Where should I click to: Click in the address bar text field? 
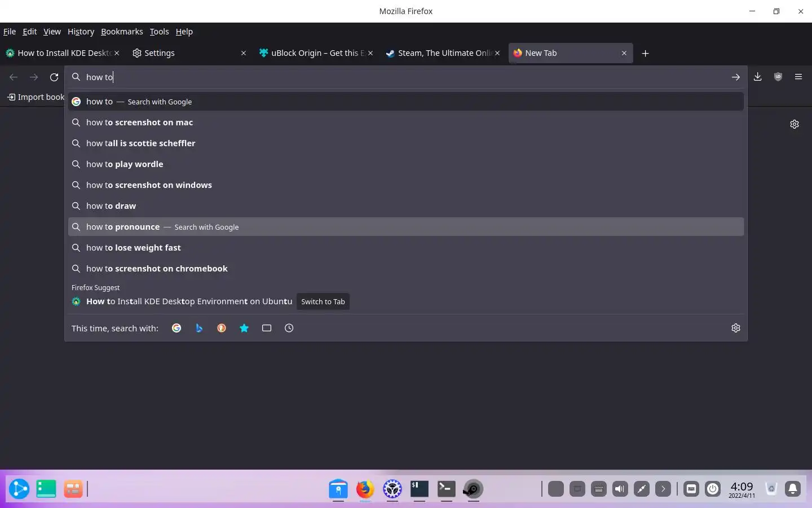[x=406, y=77]
